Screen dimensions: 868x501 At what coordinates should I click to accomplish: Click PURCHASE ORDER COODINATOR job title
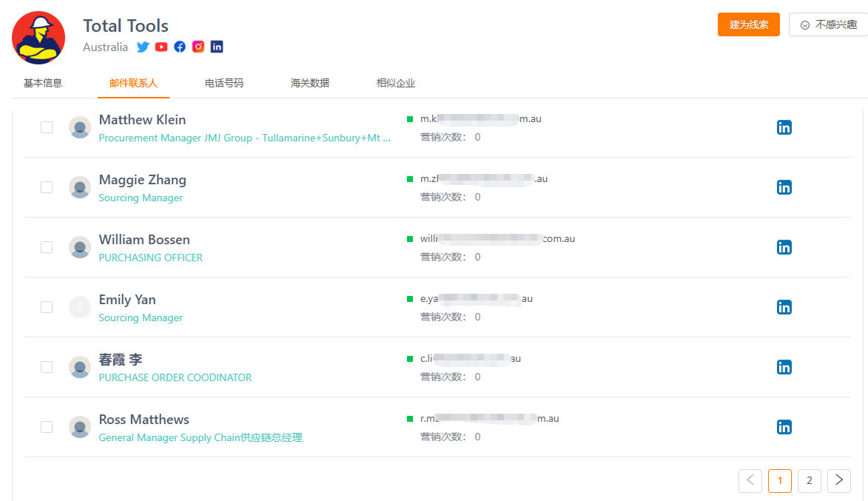175,377
